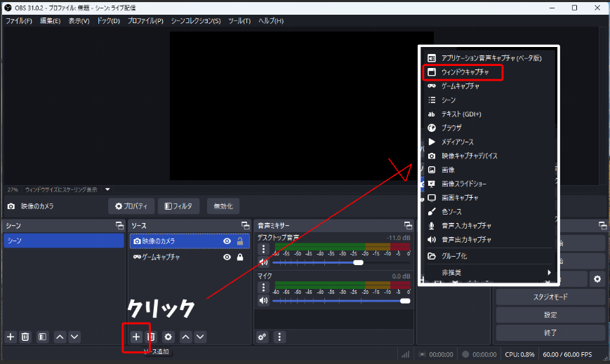This screenshot has height=364, width=610.
Task: Open advanced audio properties gears icon
Action: click(x=263, y=337)
